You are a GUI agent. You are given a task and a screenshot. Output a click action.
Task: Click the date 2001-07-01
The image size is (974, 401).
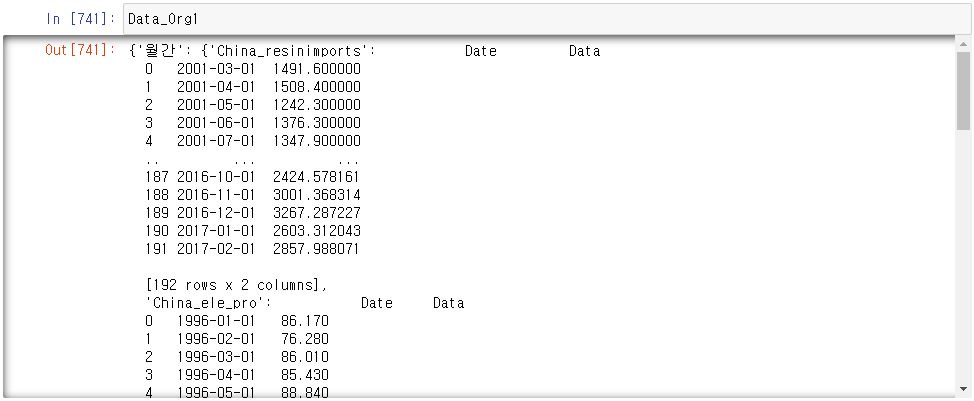tap(216, 141)
